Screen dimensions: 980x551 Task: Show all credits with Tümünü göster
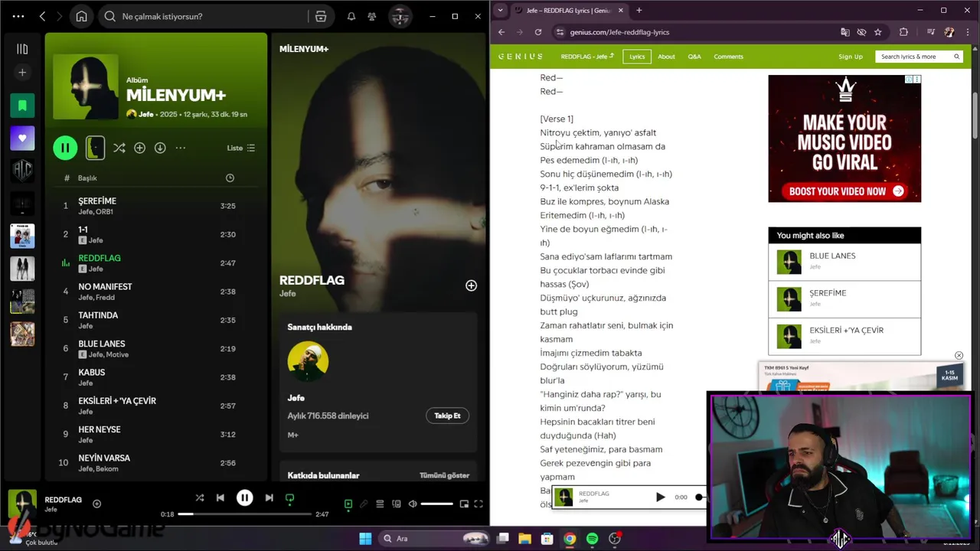coord(444,475)
